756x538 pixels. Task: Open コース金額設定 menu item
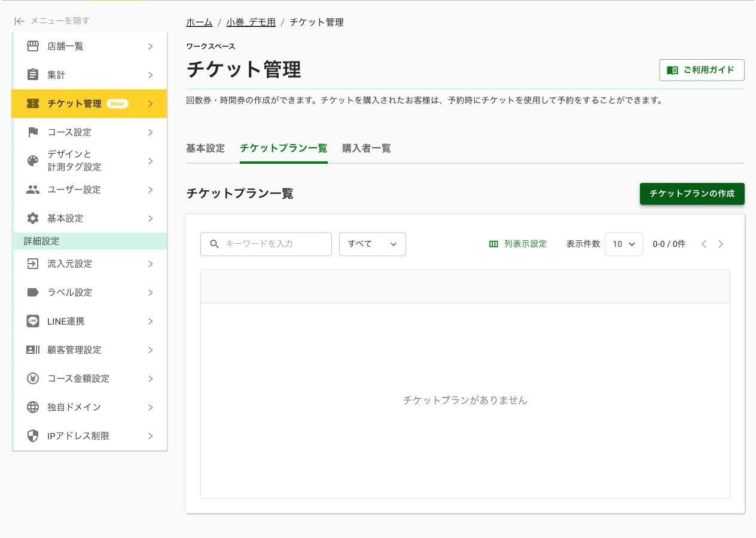[x=90, y=378]
